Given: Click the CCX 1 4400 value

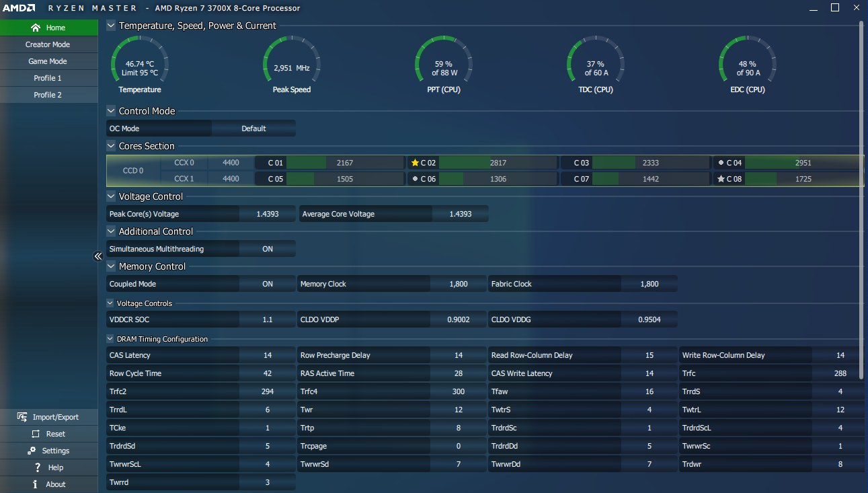Looking at the screenshot, I should tap(231, 179).
